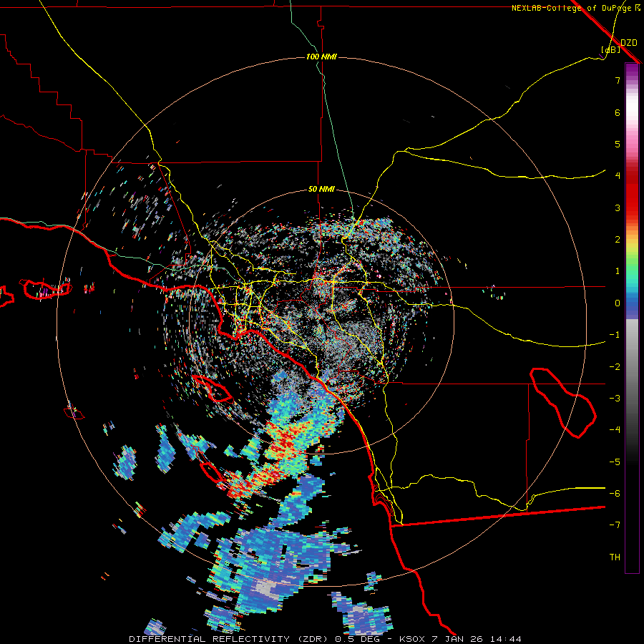644x644 pixels.
Task: Click the -7 value on the color scale
Action: tap(615, 525)
